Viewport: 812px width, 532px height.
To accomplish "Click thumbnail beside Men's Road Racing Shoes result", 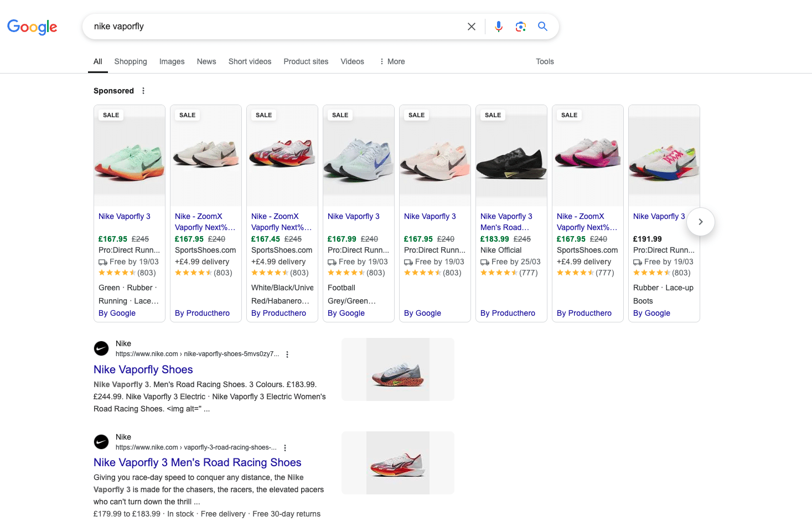I will 398,463.
